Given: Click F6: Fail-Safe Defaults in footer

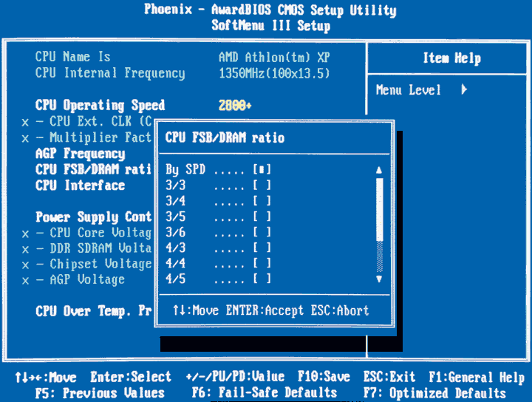Looking at the screenshot, I should [x=264, y=392].
